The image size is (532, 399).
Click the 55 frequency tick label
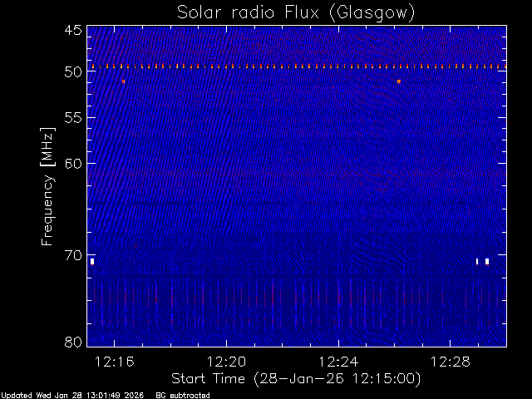pyautogui.click(x=73, y=118)
